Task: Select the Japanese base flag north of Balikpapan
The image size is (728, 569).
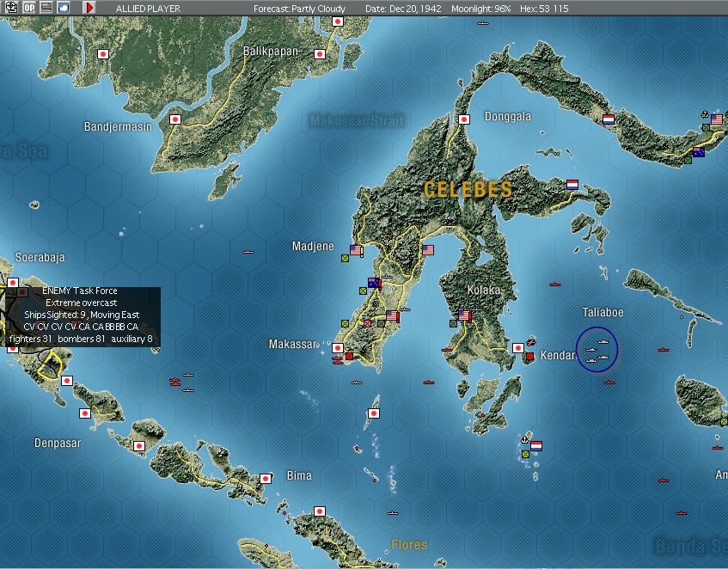Action: (338, 21)
